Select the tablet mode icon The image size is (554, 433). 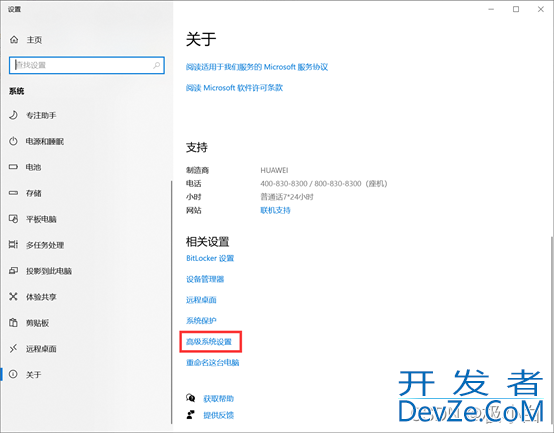[13, 219]
